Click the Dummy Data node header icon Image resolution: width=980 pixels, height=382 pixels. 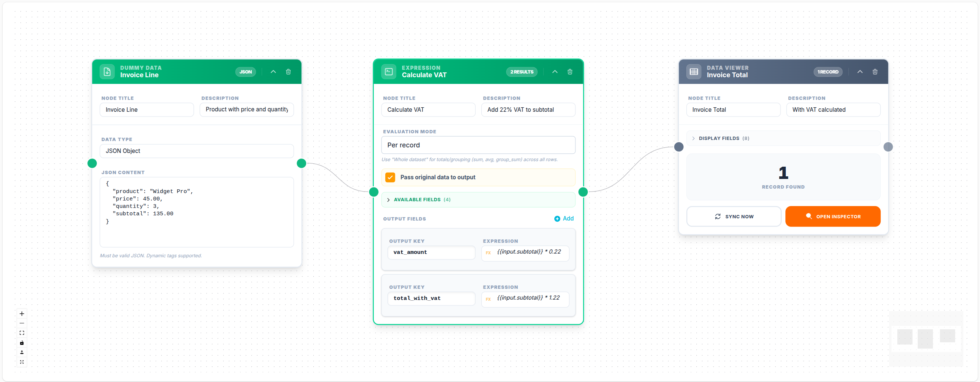coord(107,72)
